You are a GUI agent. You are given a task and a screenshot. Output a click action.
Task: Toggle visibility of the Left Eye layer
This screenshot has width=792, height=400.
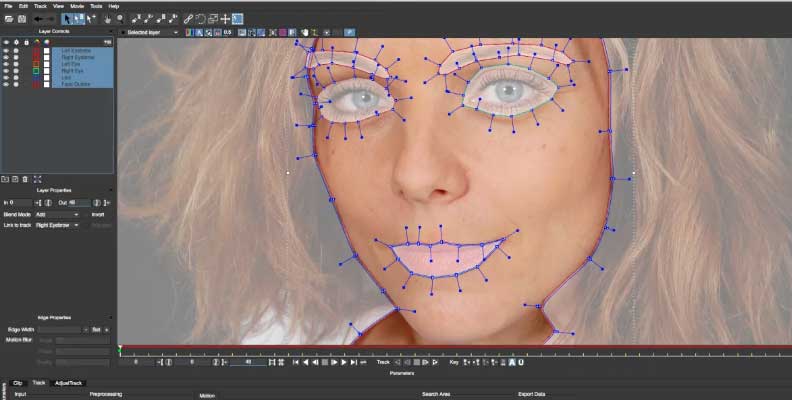coord(6,64)
